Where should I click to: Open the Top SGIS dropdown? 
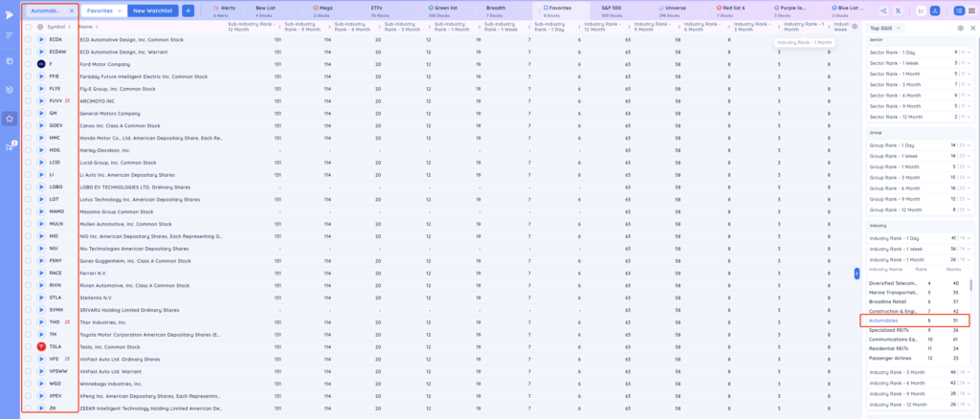tap(885, 28)
